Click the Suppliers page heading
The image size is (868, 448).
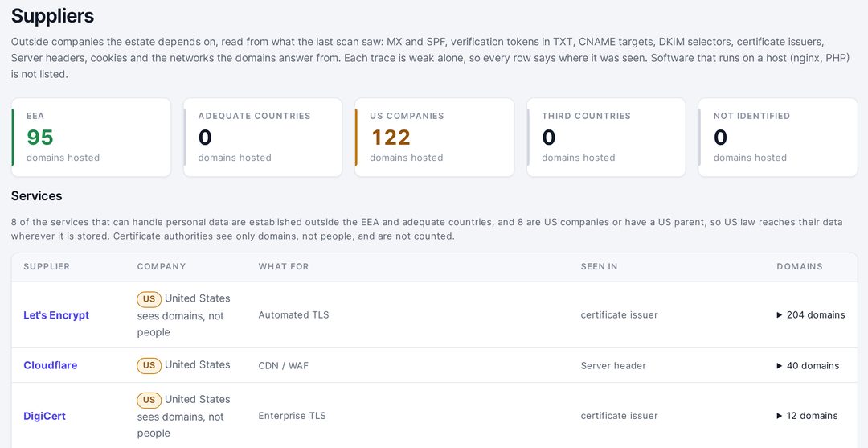(52, 16)
